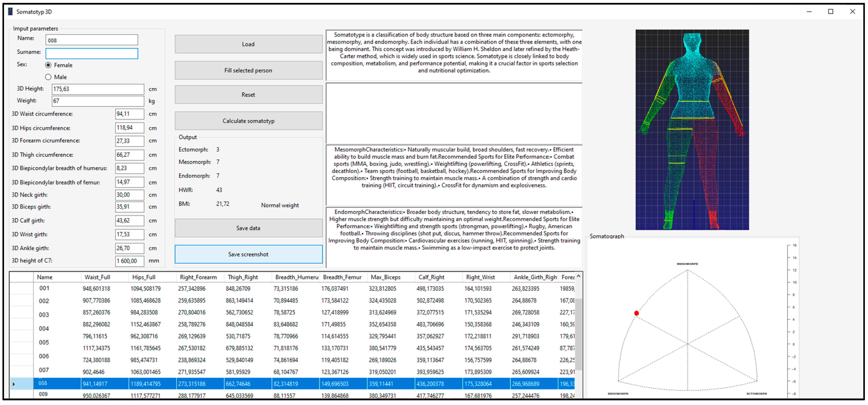Maximize the Somatotyp 3D window

pos(830,12)
